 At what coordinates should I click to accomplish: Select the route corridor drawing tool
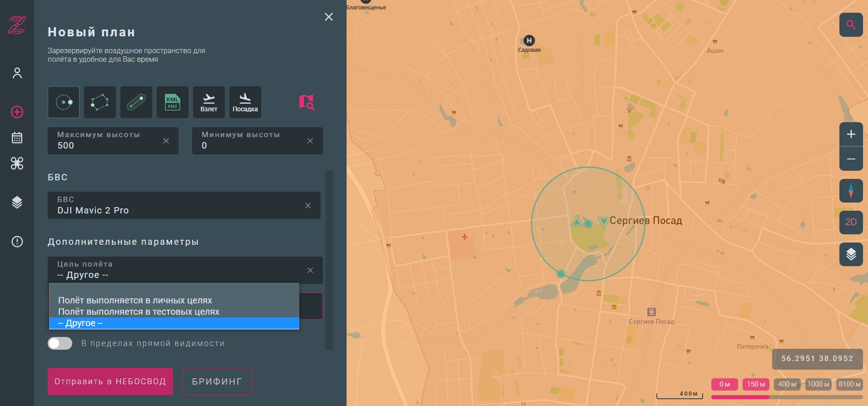pyautogui.click(x=136, y=102)
